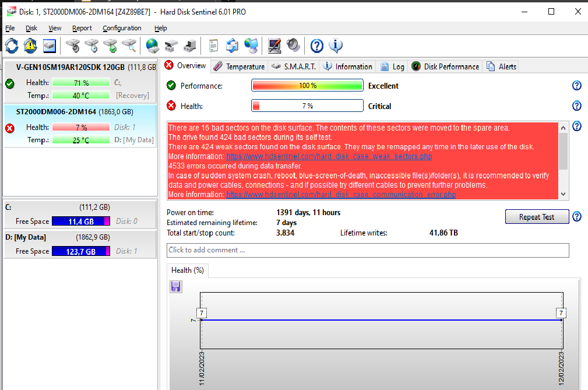
Task: Click the comment input field
Action: pyautogui.click(x=367, y=250)
